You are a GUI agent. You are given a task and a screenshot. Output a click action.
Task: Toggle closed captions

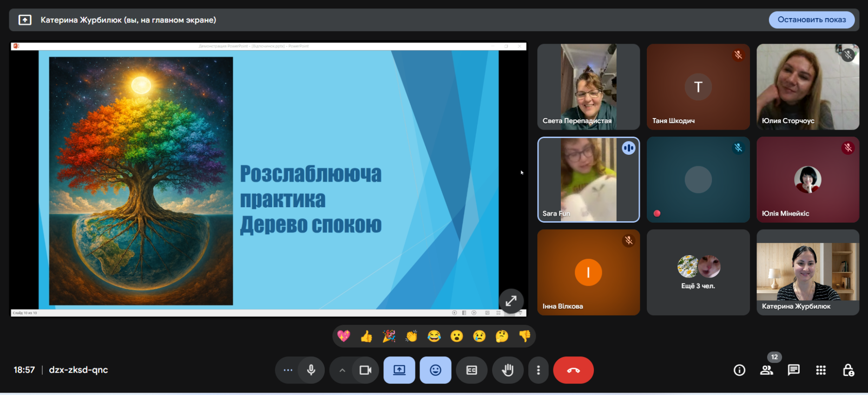tap(472, 370)
